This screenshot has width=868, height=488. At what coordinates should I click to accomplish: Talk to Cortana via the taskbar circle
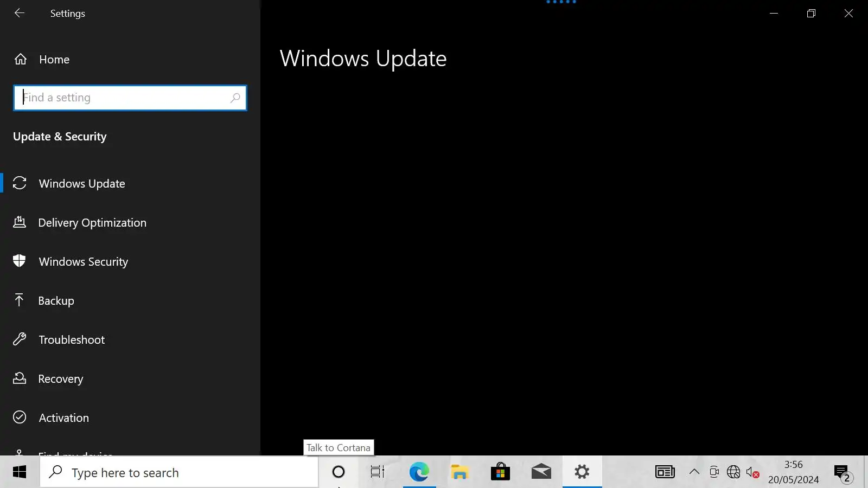[x=339, y=472]
